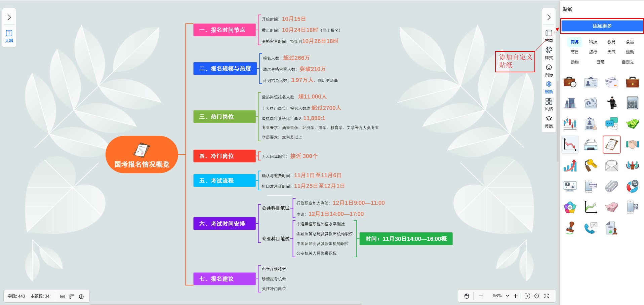The height and width of the screenshot is (305, 644).
Task: Click the locate center target icon
Action: click(x=537, y=296)
